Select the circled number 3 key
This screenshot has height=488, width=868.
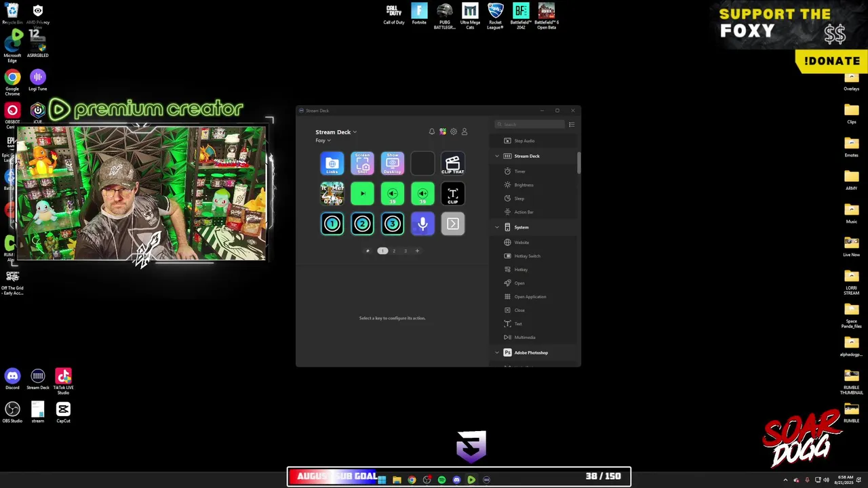[x=393, y=224]
